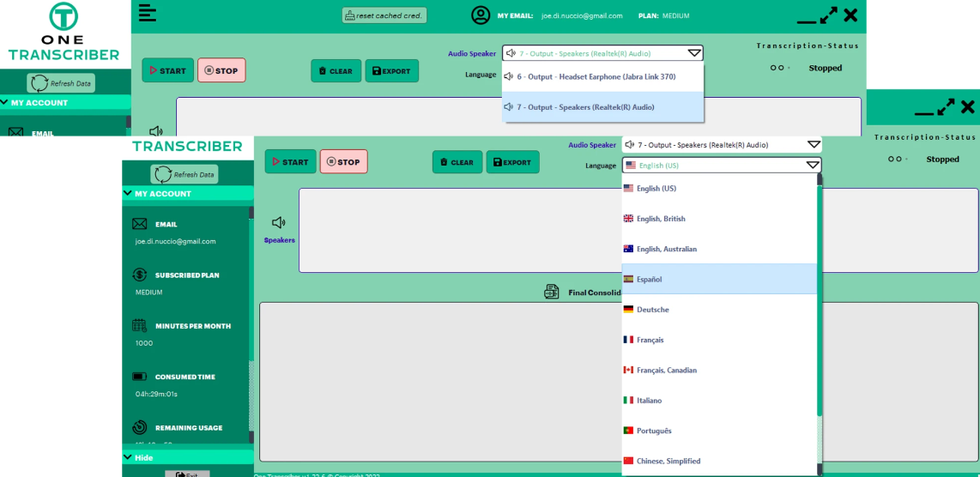Export the transcript in the front window
The width and height of the screenshot is (980, 477).
coord(512,162)
